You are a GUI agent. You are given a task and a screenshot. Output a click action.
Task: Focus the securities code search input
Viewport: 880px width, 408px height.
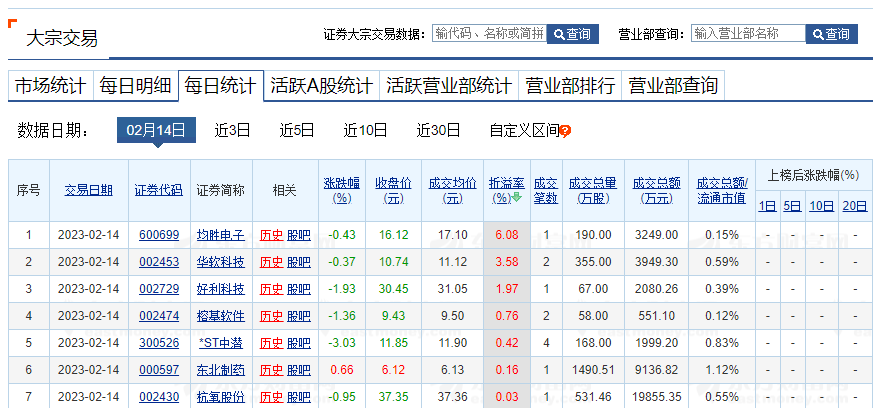click(489, 34)
